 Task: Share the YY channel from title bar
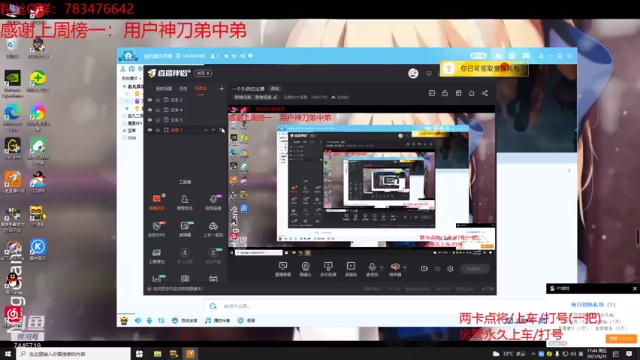click(x=242, y=56)
